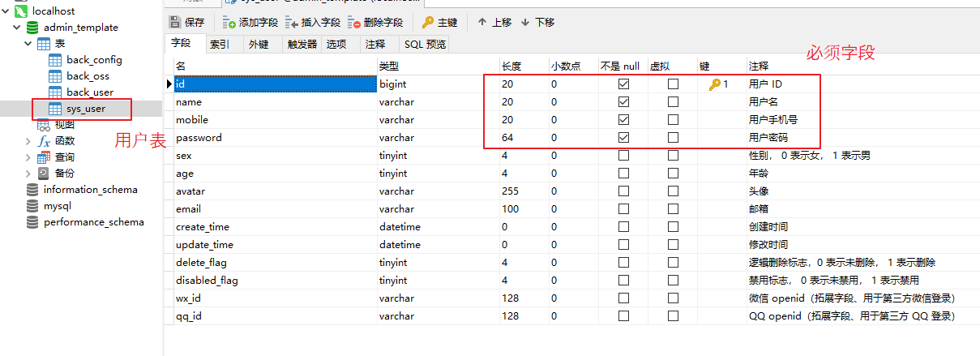Expand the 函数 functions node
Viewport: 980px width, 356px height.
coord(29,141)
